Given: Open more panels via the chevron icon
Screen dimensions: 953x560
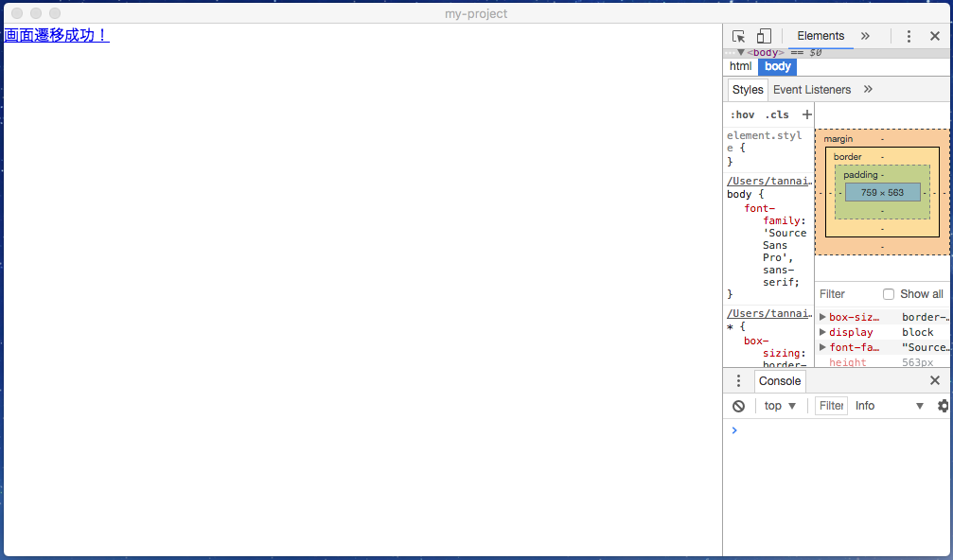Looking at the screenshot, I should (x=865, y=35).
